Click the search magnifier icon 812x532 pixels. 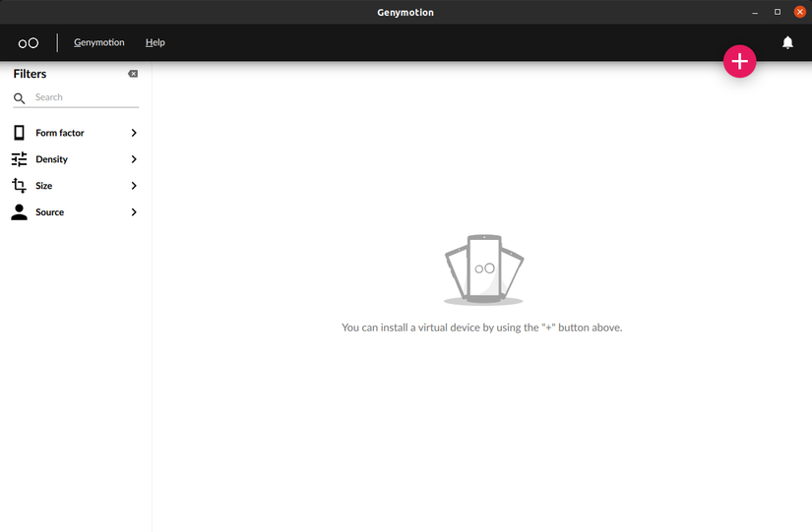click(19, 98)
